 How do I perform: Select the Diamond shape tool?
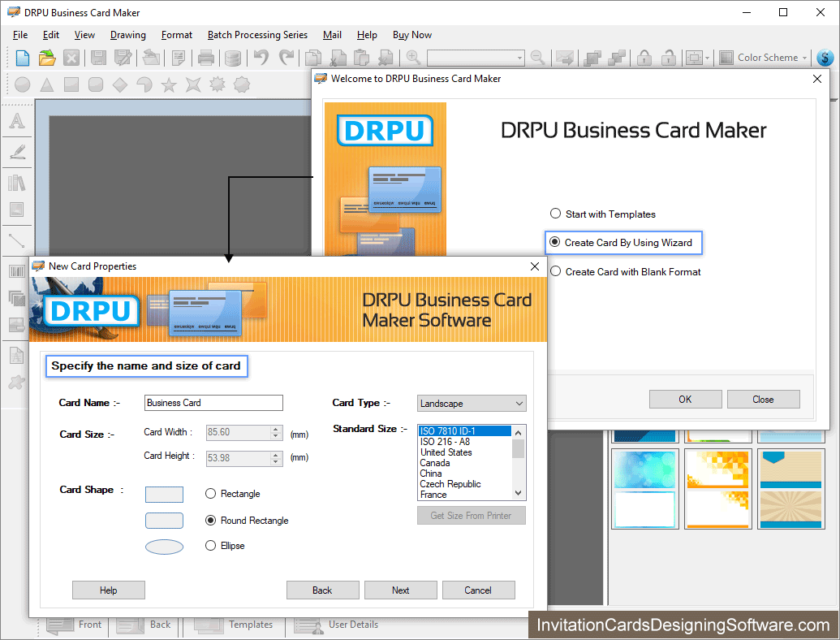coord(120,84)
